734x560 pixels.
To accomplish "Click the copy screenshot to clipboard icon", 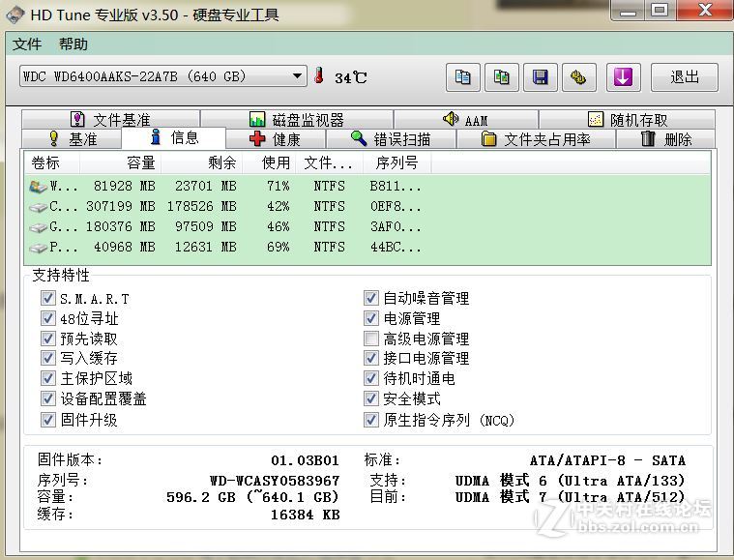I will 502,77.
